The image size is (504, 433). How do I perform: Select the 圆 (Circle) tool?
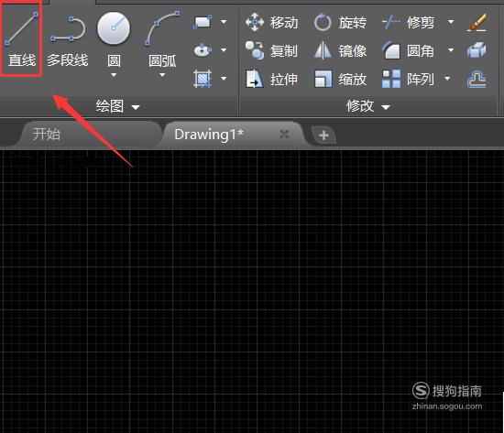tap(114, 40)
